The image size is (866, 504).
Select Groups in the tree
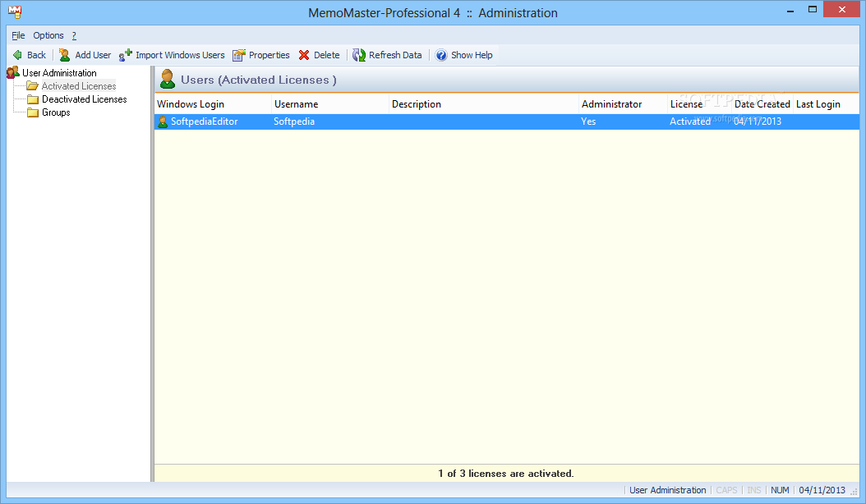click(56, 112)
